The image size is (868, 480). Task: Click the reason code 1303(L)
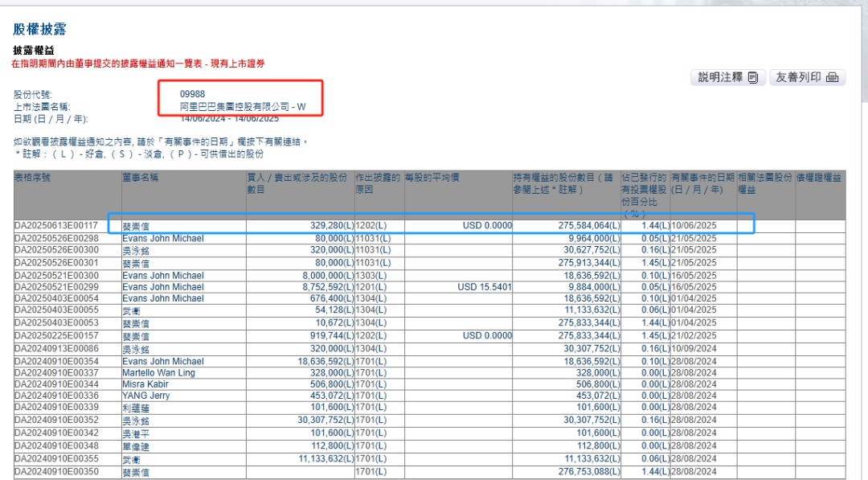tap(371, 276)
